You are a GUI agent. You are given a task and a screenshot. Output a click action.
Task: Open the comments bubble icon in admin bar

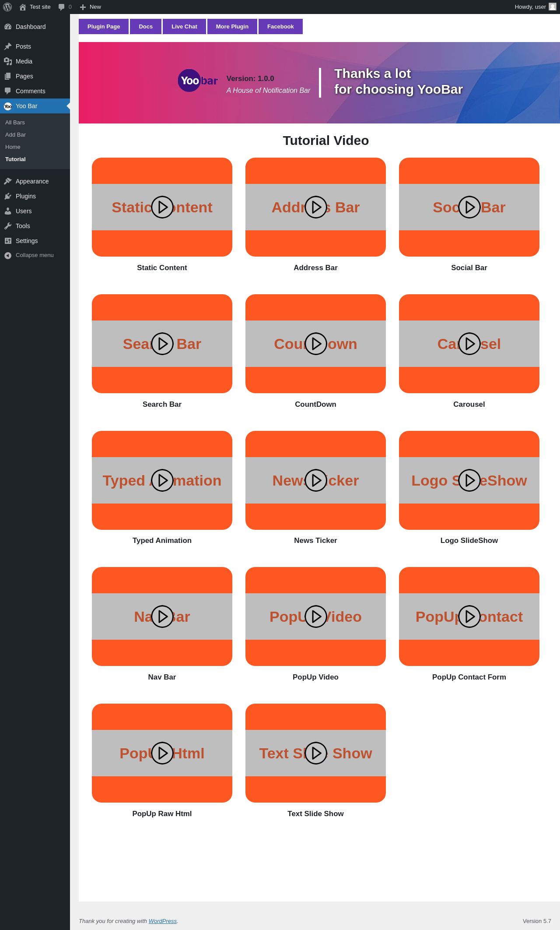click(x=62, y=7)
